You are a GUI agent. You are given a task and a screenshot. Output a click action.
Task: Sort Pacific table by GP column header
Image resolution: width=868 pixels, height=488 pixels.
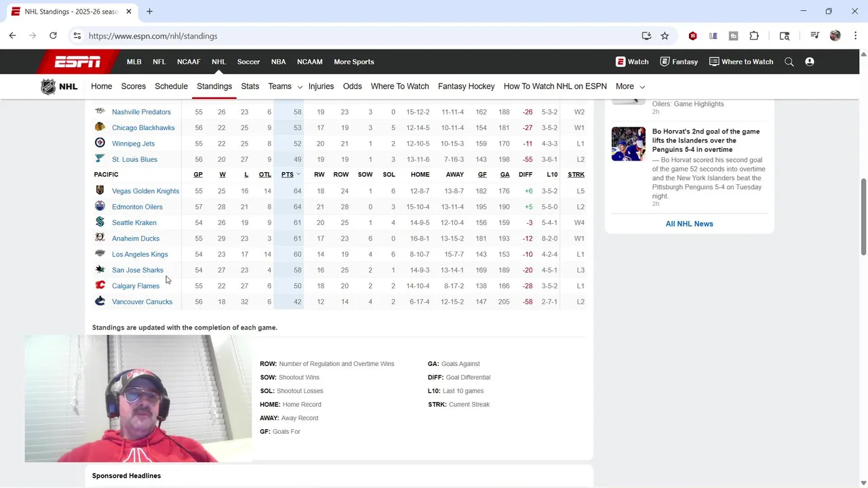pyautogui.click(x=198, y=174)
